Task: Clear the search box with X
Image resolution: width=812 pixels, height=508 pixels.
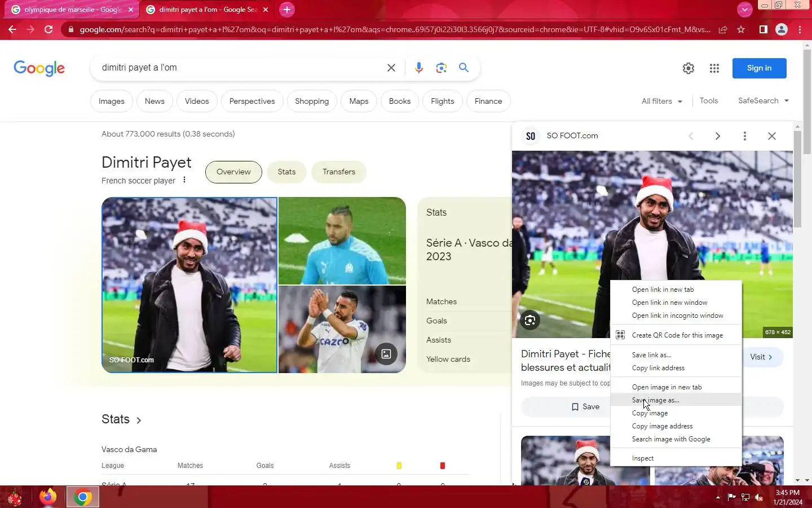Action: (x=391, y=68)
